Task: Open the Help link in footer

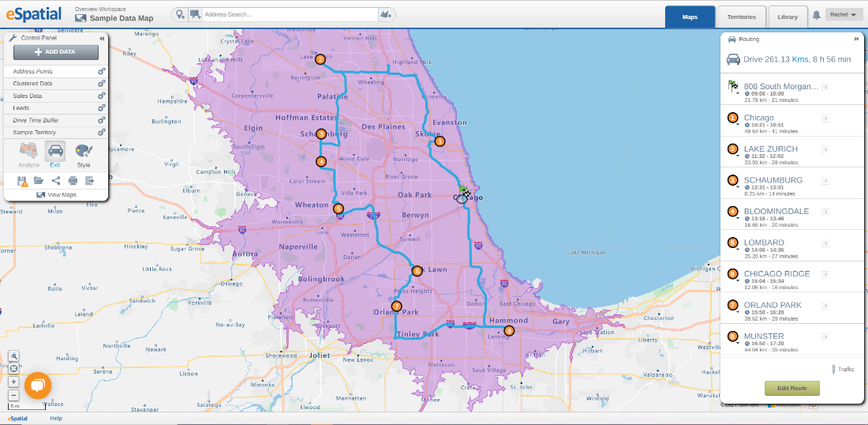Action: click(x=56, y=419)
